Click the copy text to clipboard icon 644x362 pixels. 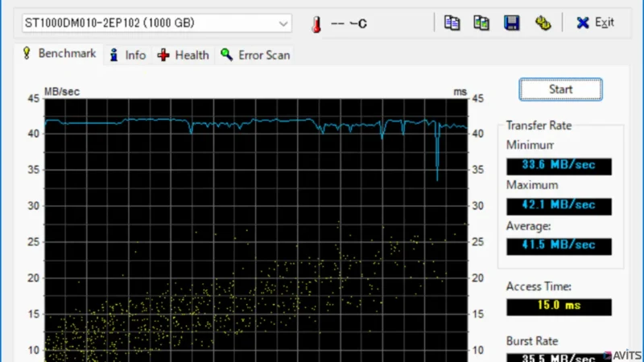(x=452, y=23)
